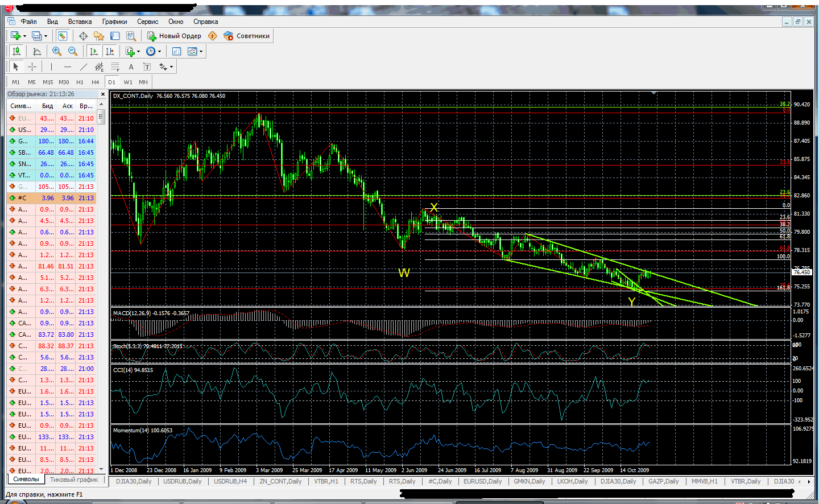Toggle chart auto scroll

(x=94, y=51)
